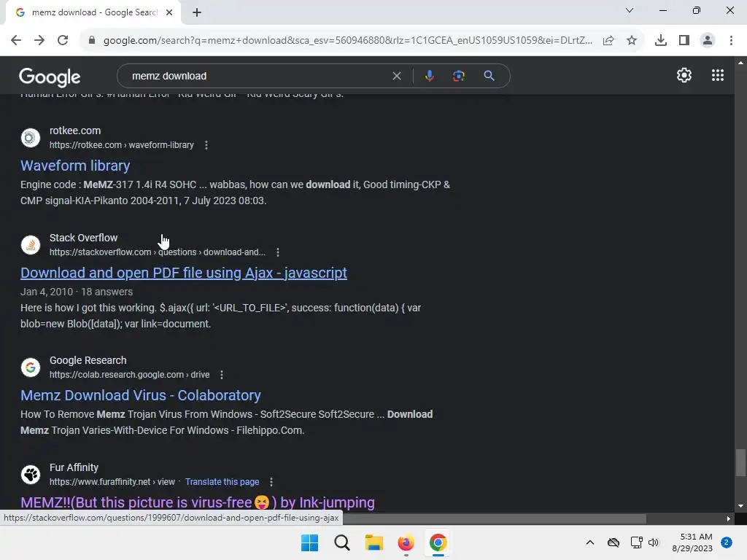
Task: Click the scroll up arrow
Action: click(740, 63)
